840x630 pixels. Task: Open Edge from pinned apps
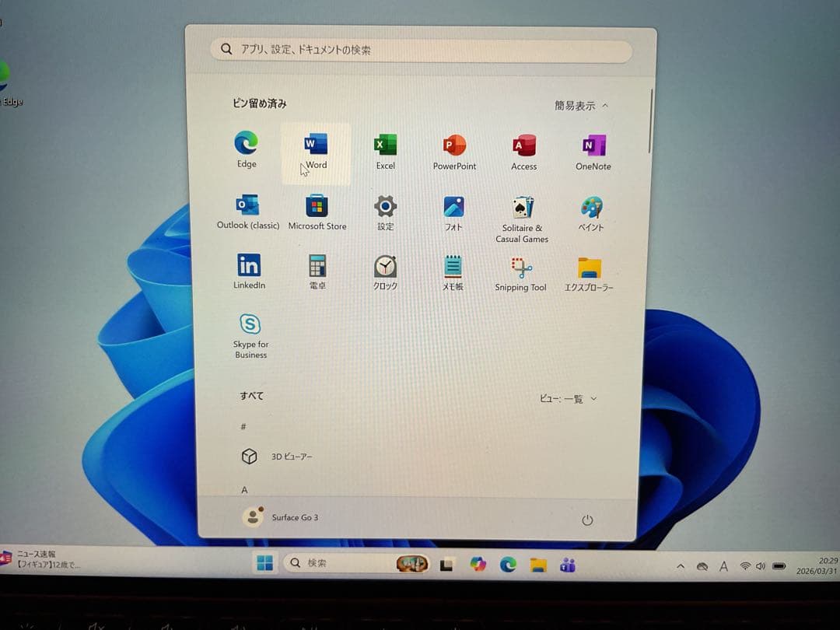247,149
